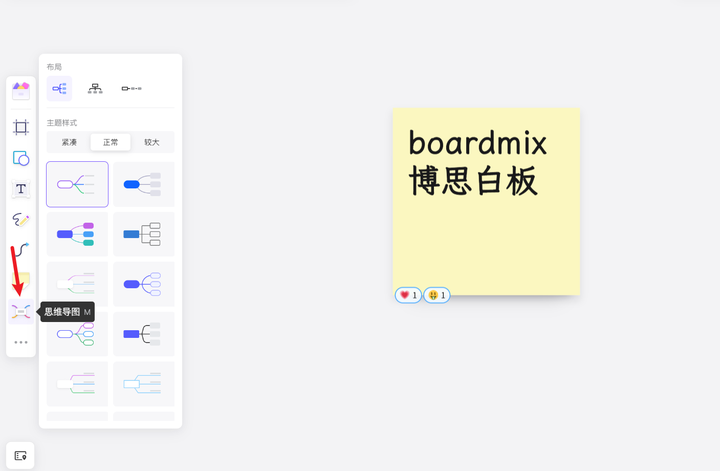Screen dimensions: 720x471
Task: Set theme style to 正常
Action: 110,142
